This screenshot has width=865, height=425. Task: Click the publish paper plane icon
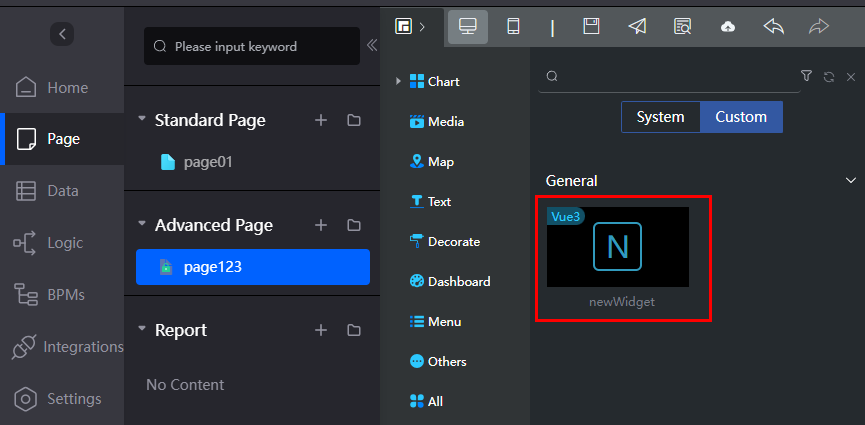tap(637, 26)
